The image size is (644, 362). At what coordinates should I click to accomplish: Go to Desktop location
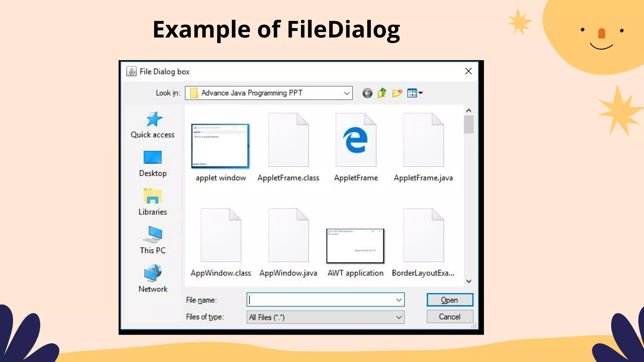pyautogui.click(x=153, y=164)
